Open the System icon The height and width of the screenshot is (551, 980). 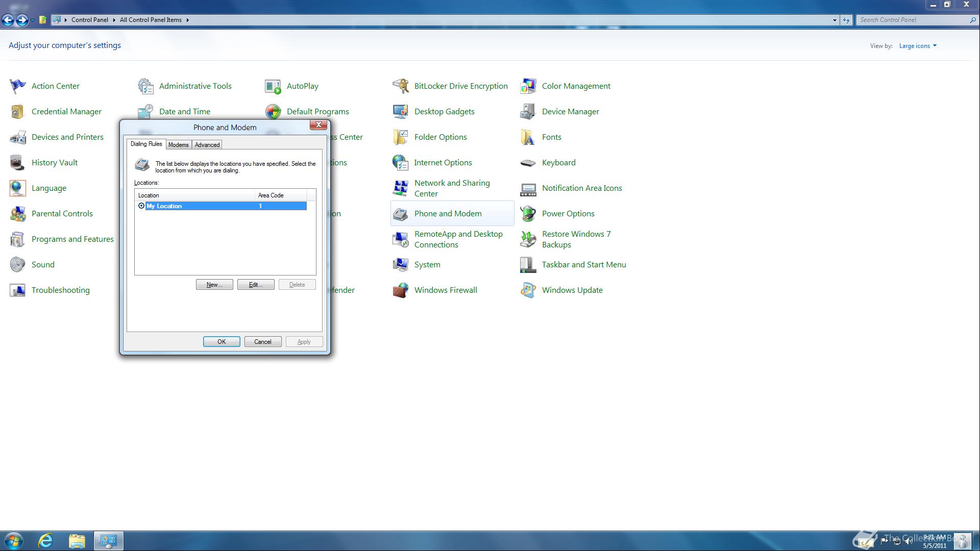tap(401, 265)
